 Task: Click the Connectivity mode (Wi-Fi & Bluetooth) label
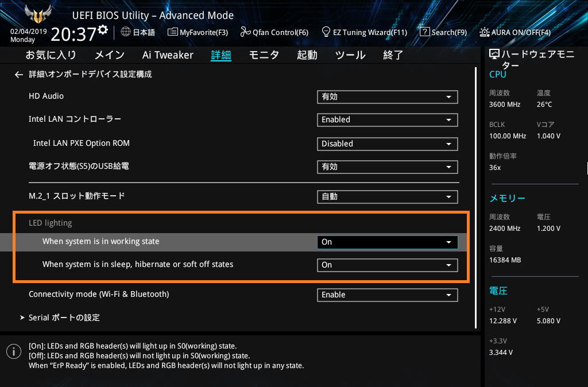99,295
